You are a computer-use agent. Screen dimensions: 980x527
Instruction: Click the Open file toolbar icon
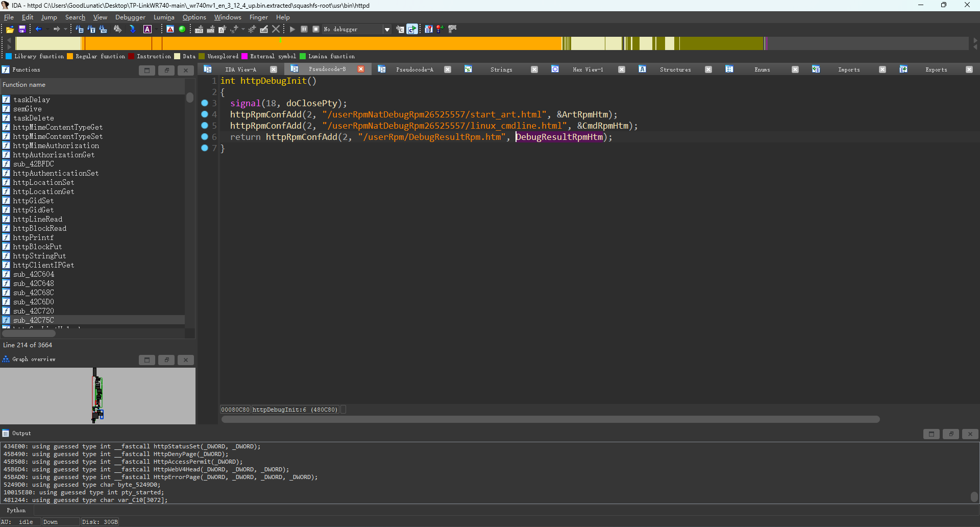(x=10, y=30)
